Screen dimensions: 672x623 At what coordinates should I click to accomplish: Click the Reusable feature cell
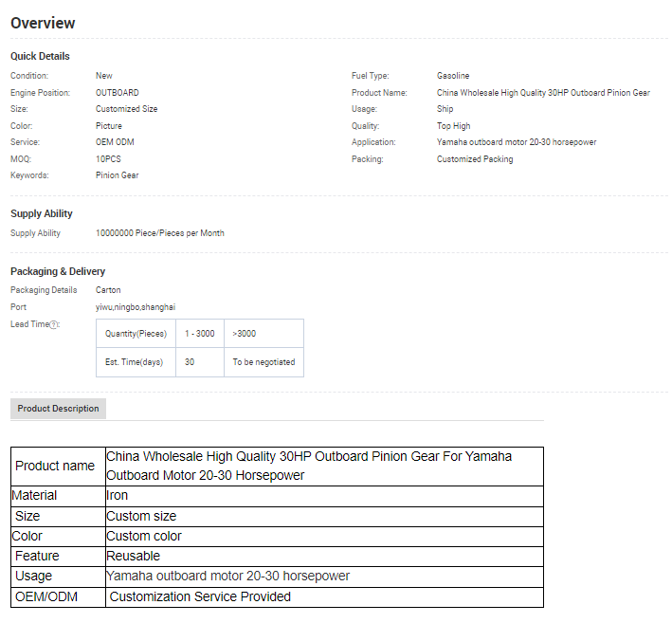point(134,556)
